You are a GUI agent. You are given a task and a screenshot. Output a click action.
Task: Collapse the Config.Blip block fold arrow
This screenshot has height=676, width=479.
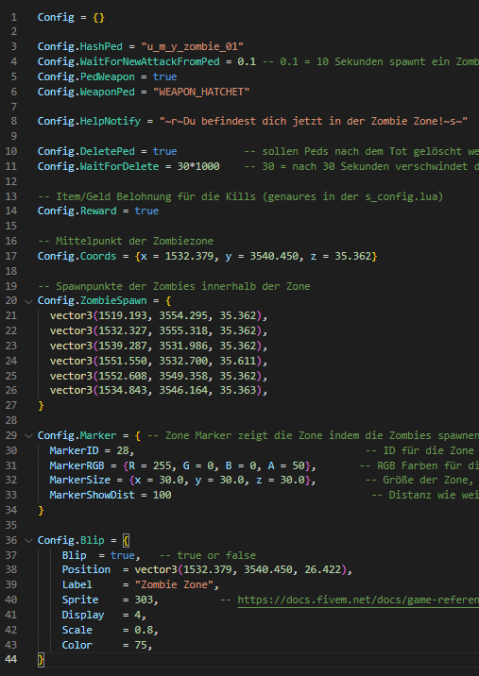click(28, 541)
